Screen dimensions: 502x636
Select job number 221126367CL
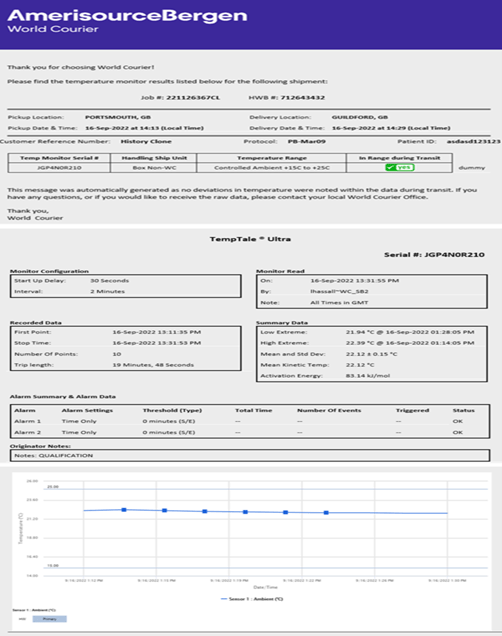[193, 97]
